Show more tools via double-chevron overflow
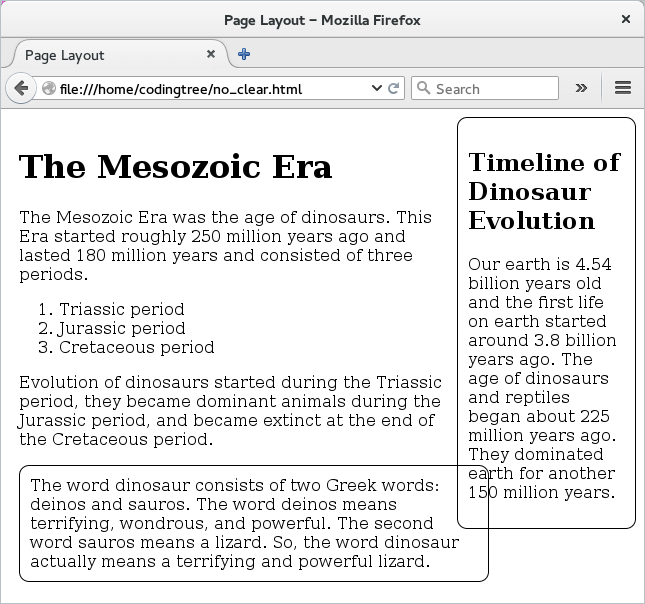 point(581,88)
